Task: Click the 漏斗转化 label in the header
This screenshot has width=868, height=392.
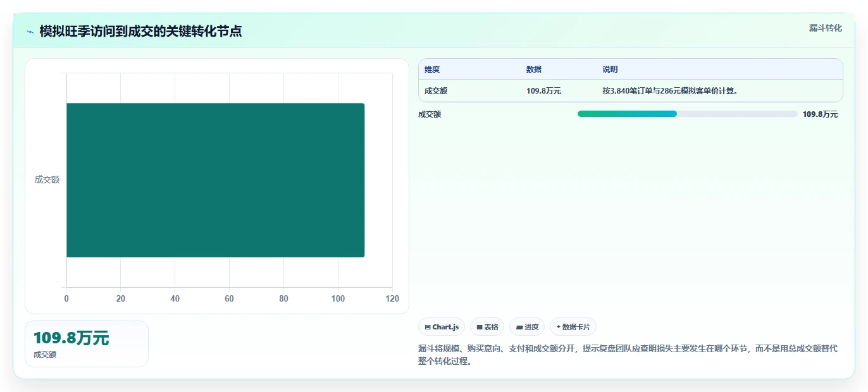Action: point(825,28)
